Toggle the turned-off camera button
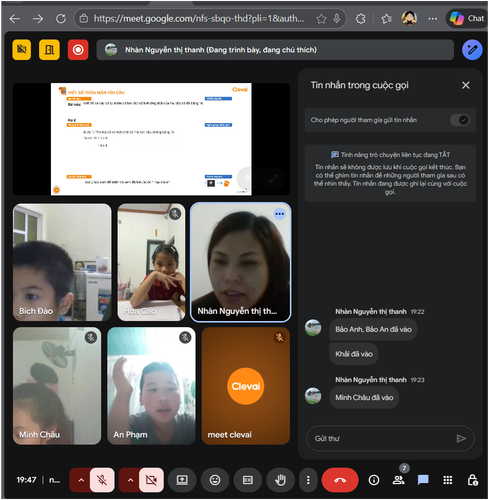Image resolution: width=489 pixels, height=500 pixels. coord(151,480)
